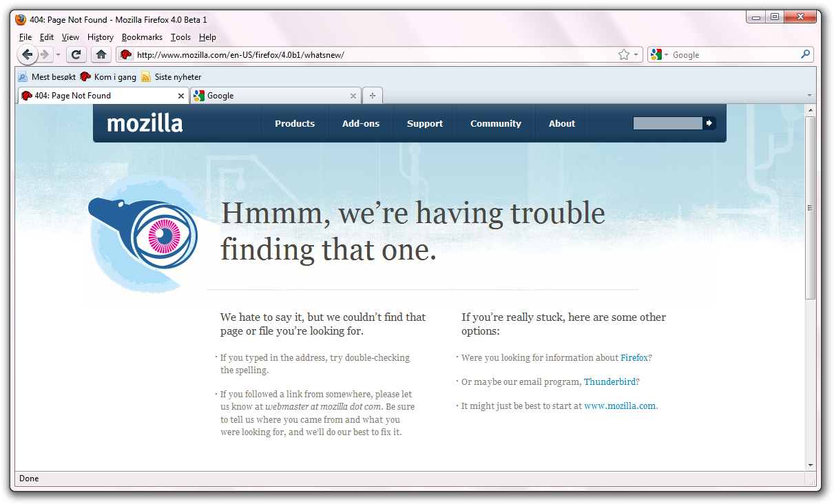Select the 404: Page Not Found tab
This screenshot has width=834, height=504.
[103, 96]
